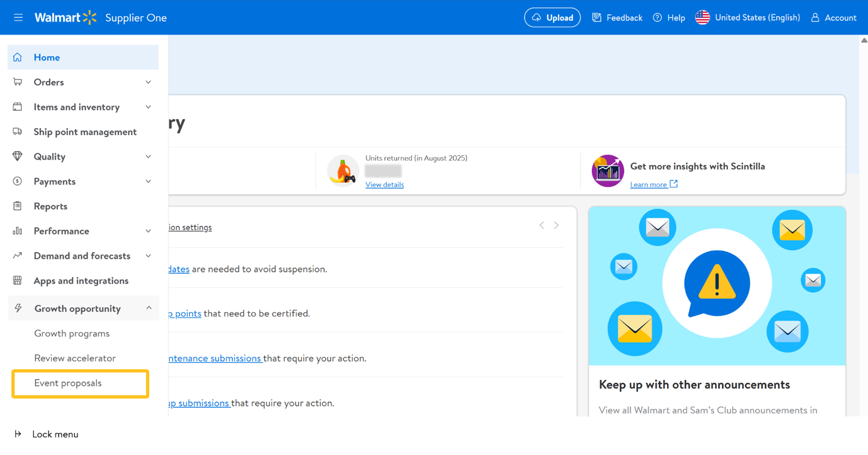
Task: Click the Upload button
Action: point(552,17)
